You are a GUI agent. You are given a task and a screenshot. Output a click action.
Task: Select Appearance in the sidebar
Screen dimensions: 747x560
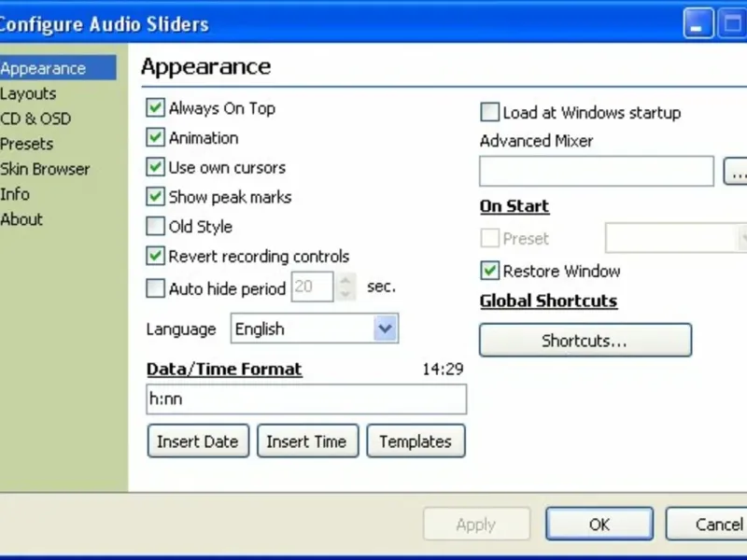coord(58,68)
